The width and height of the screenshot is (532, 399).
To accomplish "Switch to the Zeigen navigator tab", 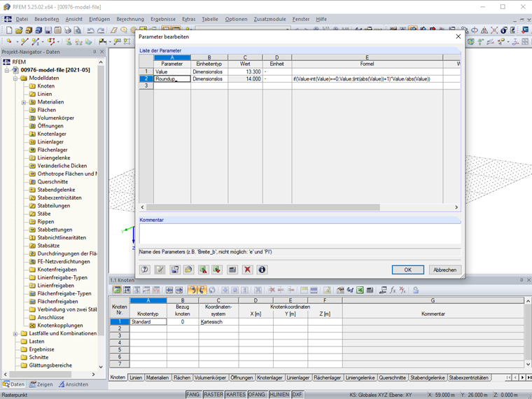I will coord(41,384).
